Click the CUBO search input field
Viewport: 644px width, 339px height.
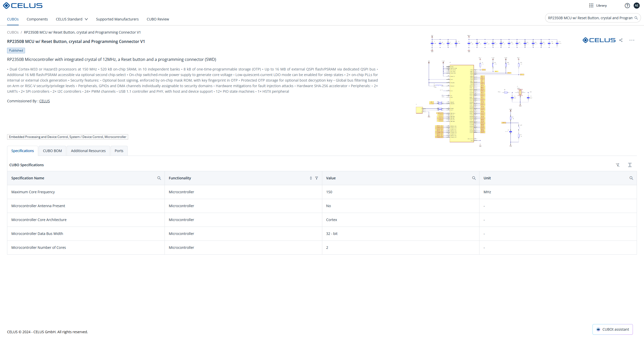590,18
